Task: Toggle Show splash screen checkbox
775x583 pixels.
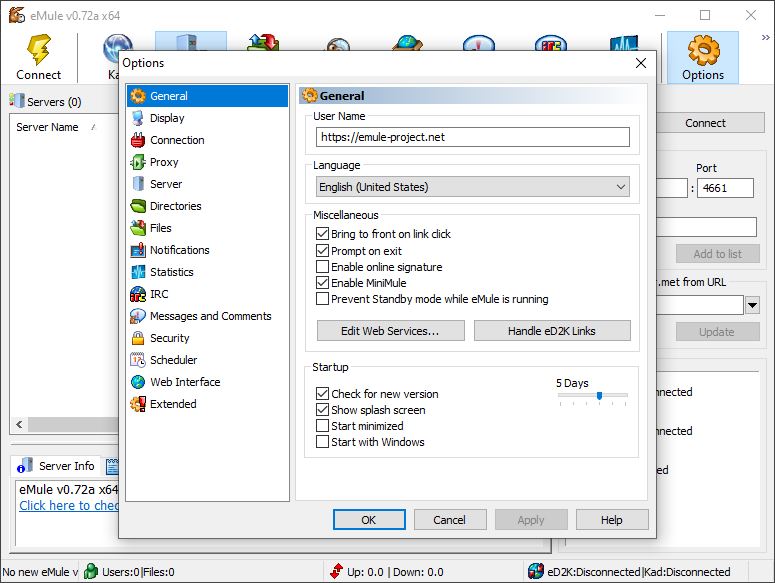Action: click(322, 410)
